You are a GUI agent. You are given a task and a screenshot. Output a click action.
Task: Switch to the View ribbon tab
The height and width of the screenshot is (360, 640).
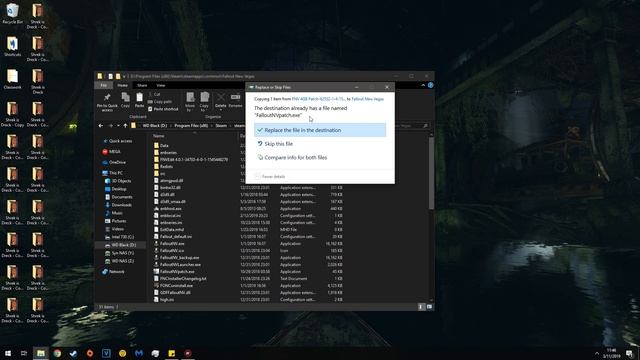[160, 85]
